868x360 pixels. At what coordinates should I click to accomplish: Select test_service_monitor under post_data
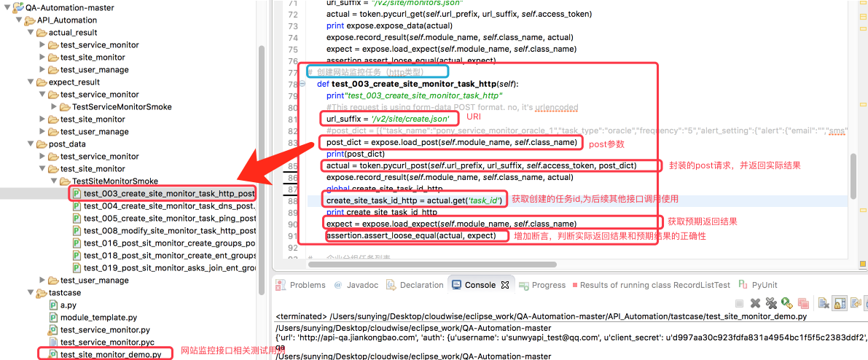click(100, 156)
